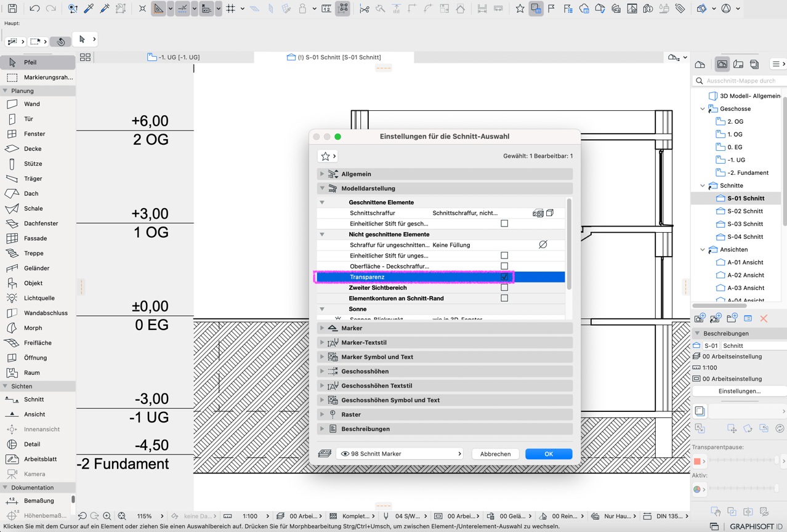Click the dialog settings list scrollbar
Image resolution: width=787 pixels, height=532 pixels.
pyautogui.click(x=570, y=244)
